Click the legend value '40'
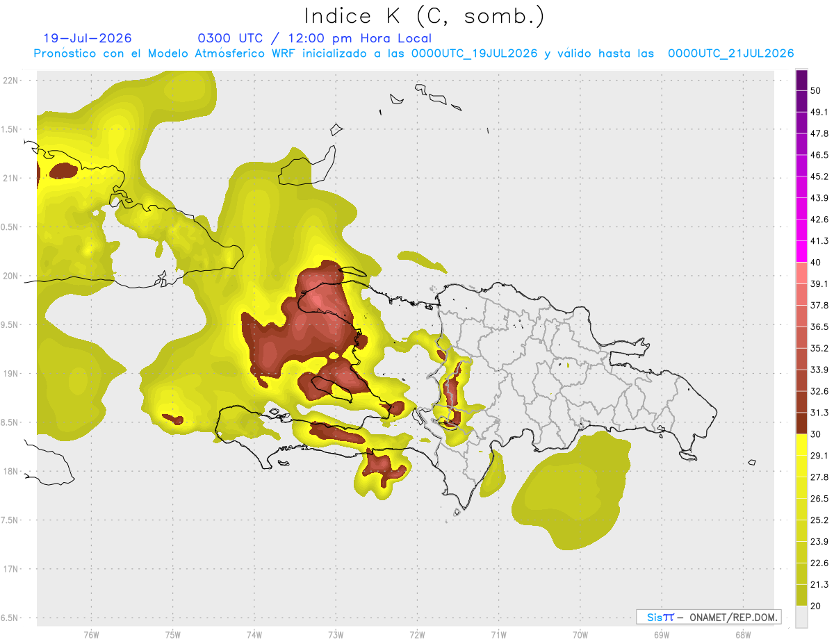 click(816, 263)
